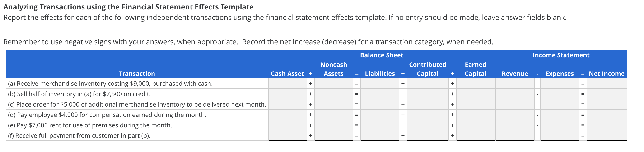This screenshot has width=644, height=152.
Task: Click the Cash Asset field for transaction (c)
Action: click(288, 104)
